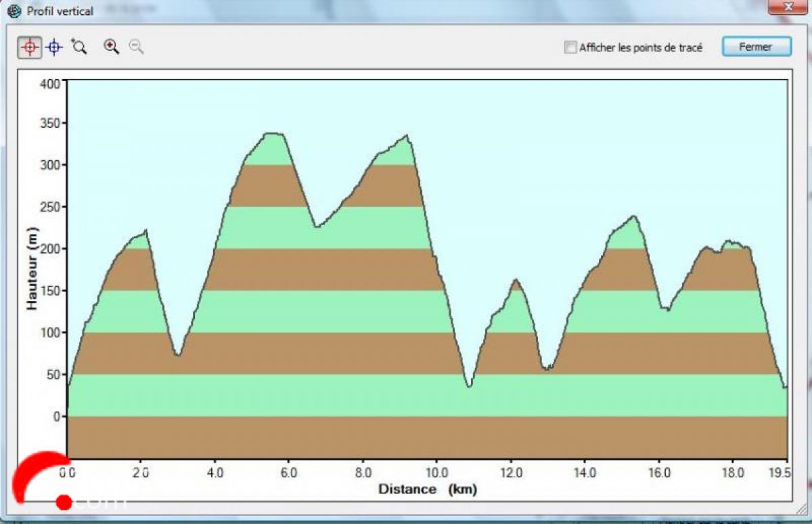Image resolution: width=812 pixels, height=524 pixels.
Task: Click the valley bottom near 3 km
Action: [177, 354]
